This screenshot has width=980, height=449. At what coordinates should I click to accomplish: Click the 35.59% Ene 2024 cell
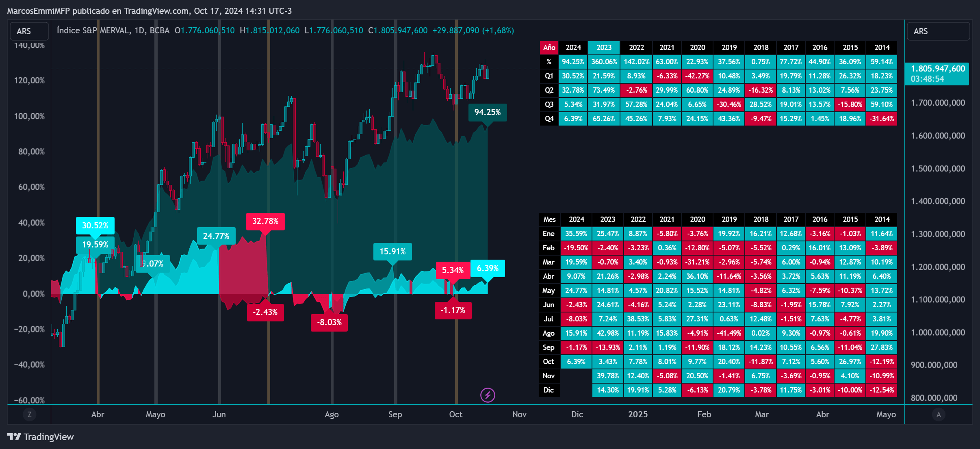click(576, 234)
